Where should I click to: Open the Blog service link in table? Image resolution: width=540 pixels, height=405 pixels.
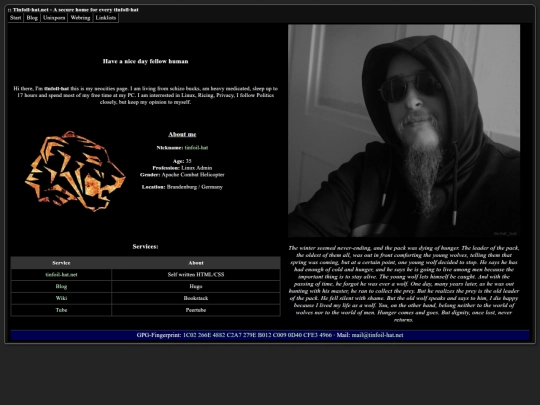click(x=61, y=286)
